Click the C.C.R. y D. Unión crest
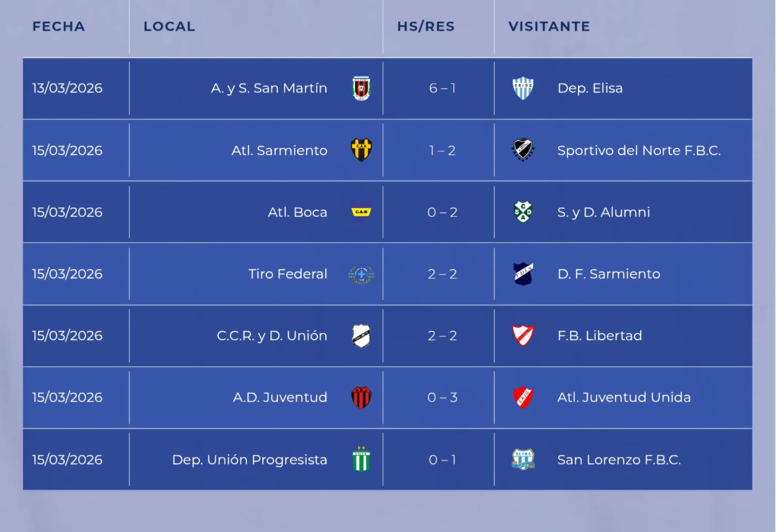Screen dimensions: 776x532 pos(361,336)
